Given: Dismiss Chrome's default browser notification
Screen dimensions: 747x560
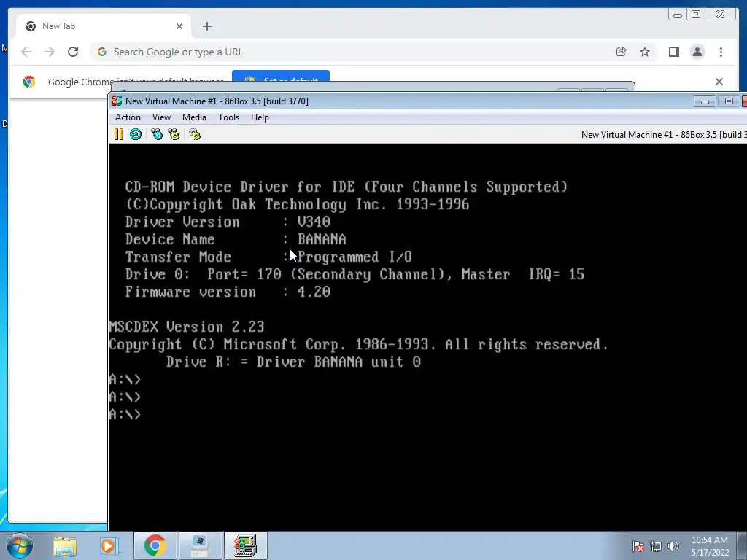Looking at the screenshot, I should (719, 82).
